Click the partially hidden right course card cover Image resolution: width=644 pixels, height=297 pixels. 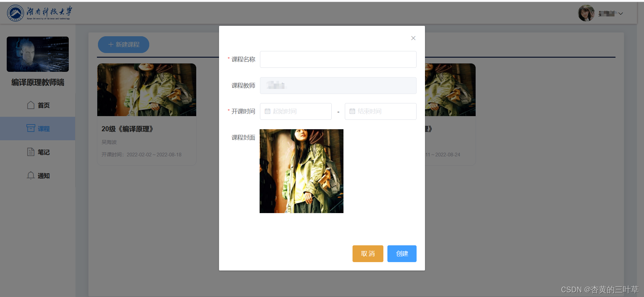click(450, 90)
